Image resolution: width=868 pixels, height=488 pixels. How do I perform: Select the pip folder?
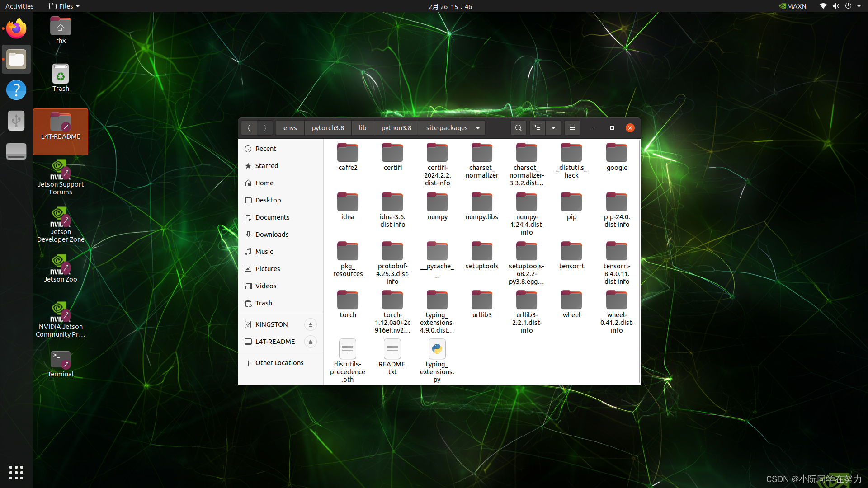[571, 206]
